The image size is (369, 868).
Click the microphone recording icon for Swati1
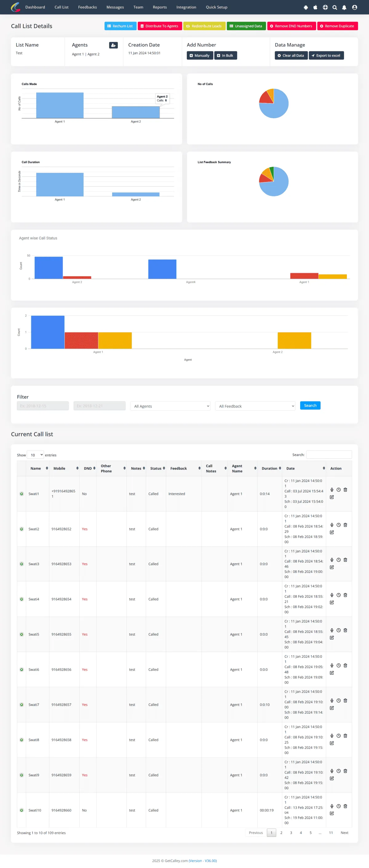coord(331,490)
